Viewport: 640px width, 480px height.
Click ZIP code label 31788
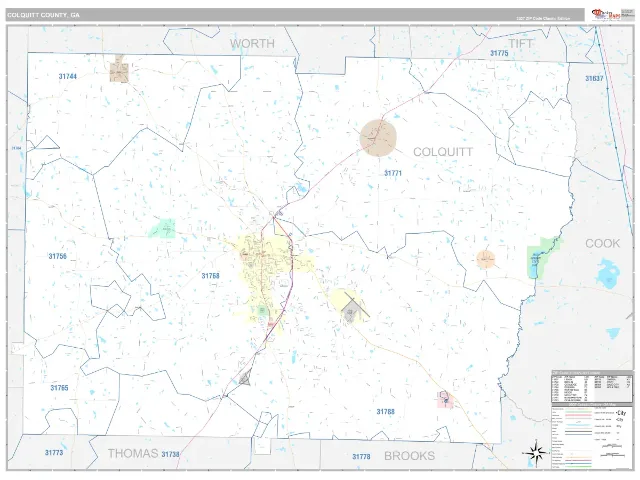[x=386, y=411]
